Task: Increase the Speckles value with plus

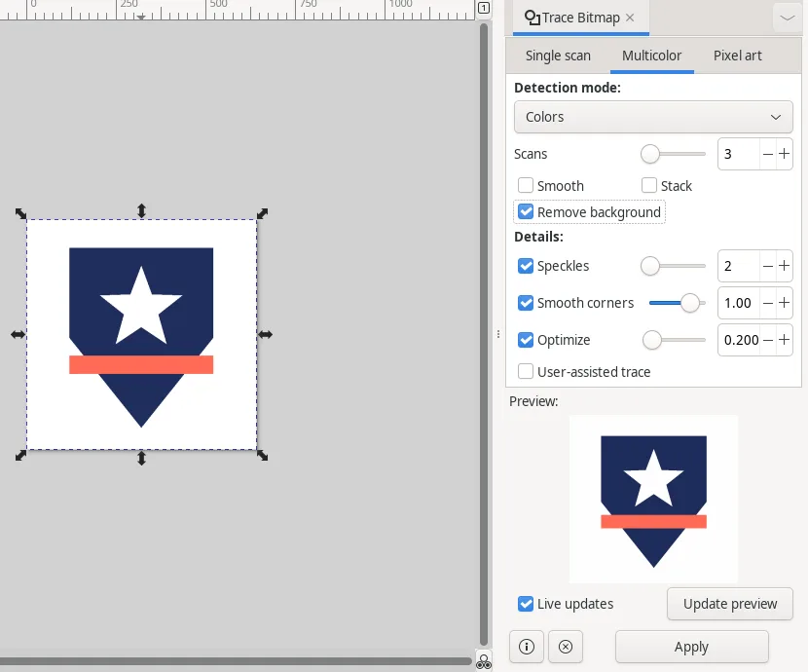Action: click(x=784, y=266)
